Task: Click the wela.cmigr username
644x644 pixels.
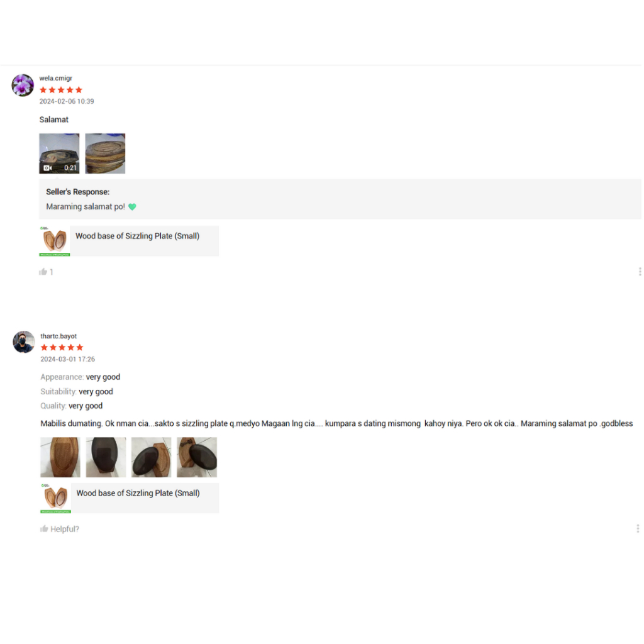Action: point(56,78)
